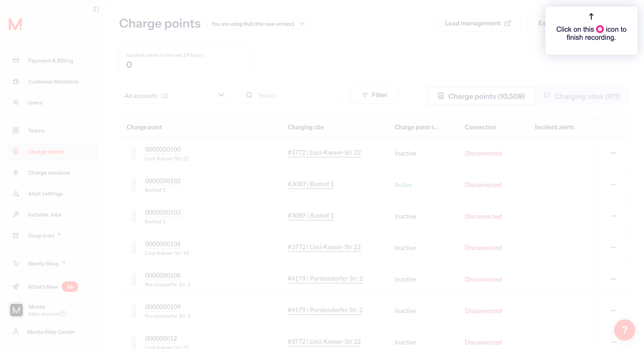Expand the All accounts dropdown
This screenshot has height=349, width=644.
(x=175, y=95)
